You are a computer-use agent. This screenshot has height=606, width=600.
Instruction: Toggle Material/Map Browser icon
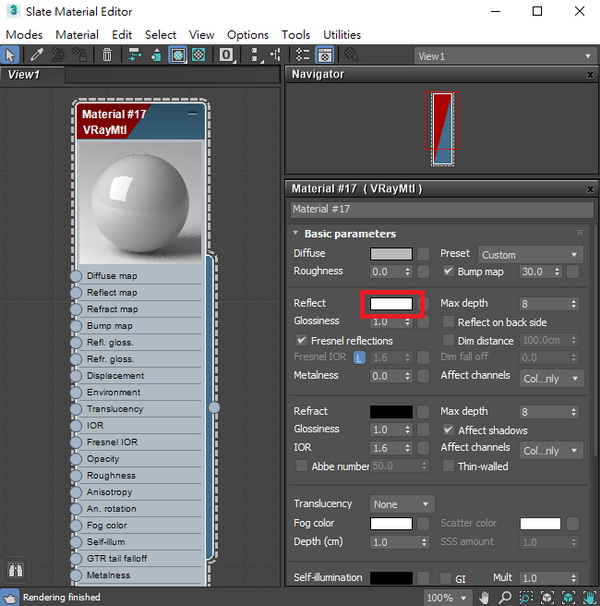(x=303, y=55)
